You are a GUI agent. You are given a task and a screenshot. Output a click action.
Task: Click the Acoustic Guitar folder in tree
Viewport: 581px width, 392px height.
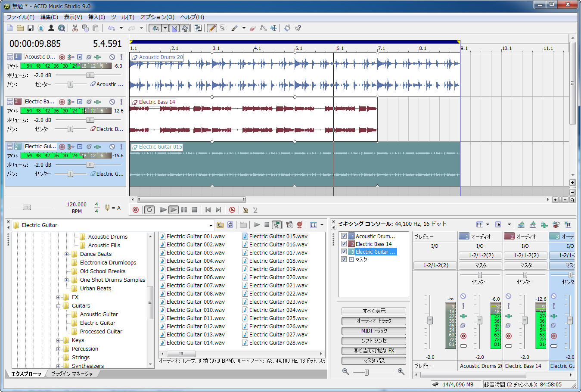(x=99, y=314)
